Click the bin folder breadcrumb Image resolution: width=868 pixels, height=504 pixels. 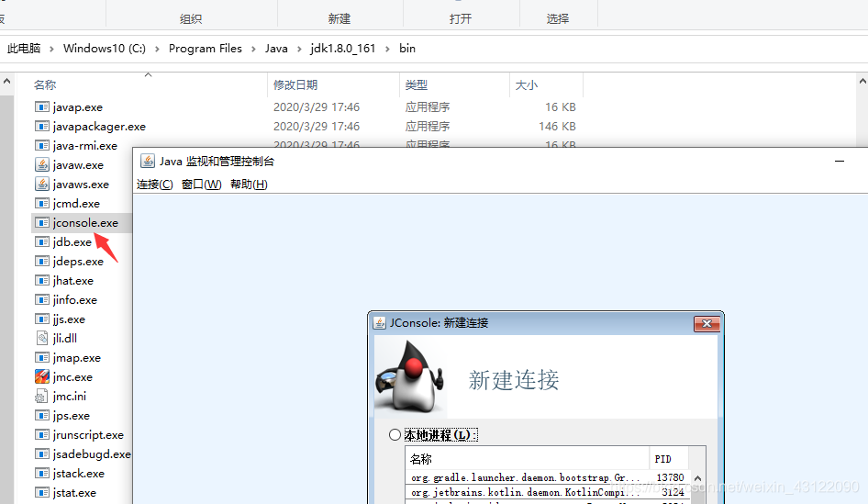(407, 49)
